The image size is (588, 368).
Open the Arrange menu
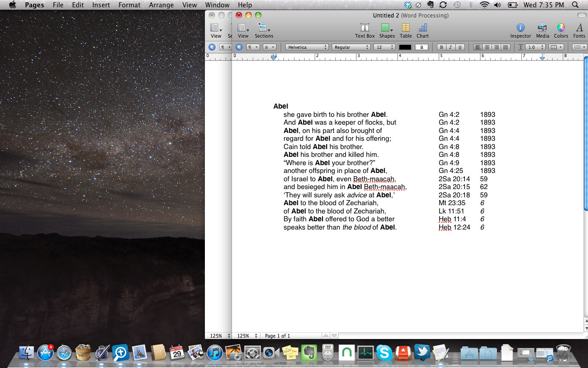pos(161,5)
